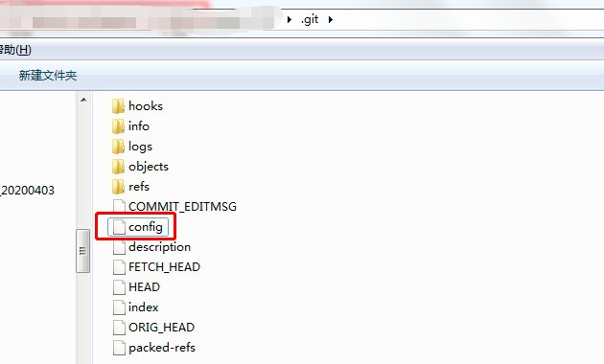Viewport: 604px width, 364px height.
Task: Select the _20200403 item in navigation pane
Action: (x=27, y=190)
